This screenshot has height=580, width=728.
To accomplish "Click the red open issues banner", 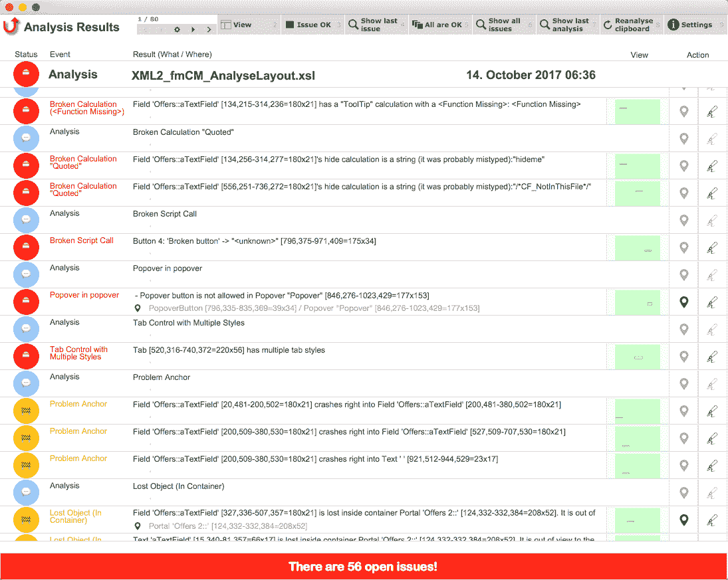I will click(x=364, y=566).
